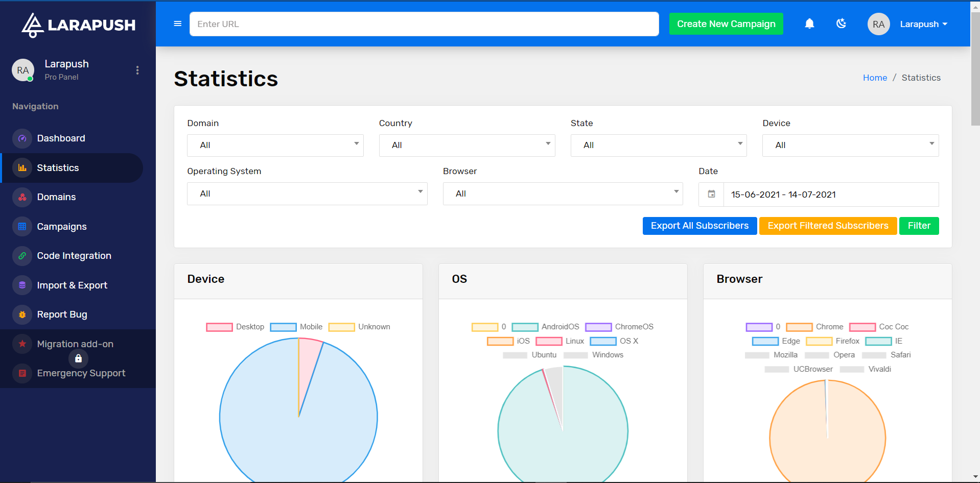Toggle iOS legend in OS chart
This screenshot has width=980, height=483.
[x=508, y=341]
